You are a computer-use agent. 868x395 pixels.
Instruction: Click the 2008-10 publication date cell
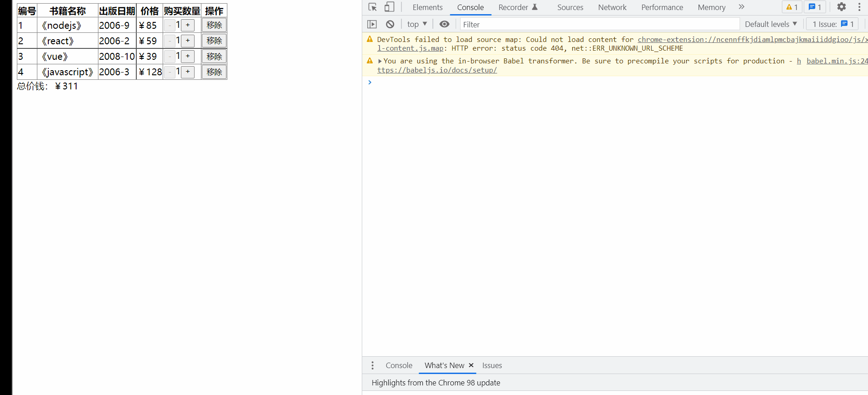point(117,57)
